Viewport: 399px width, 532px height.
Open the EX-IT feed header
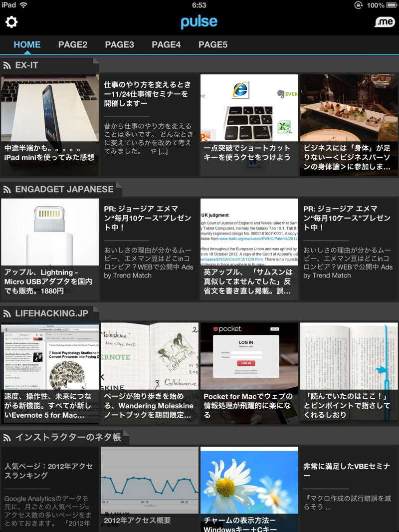click(49, 65)
